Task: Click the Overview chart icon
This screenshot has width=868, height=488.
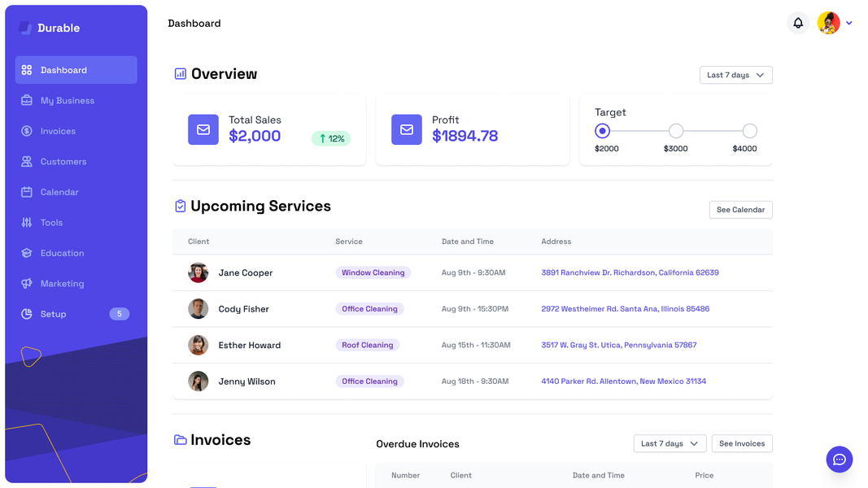Action: click(x=181, y=74)
